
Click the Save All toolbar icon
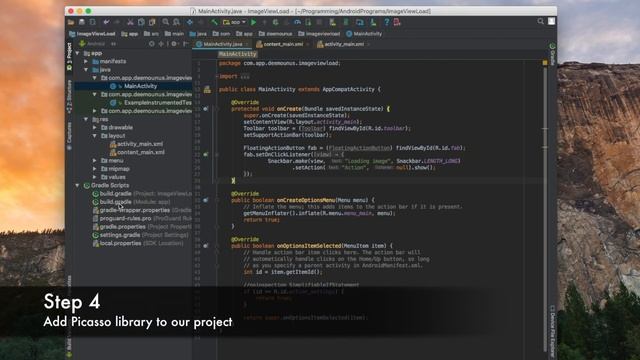(x=82, y=22)
